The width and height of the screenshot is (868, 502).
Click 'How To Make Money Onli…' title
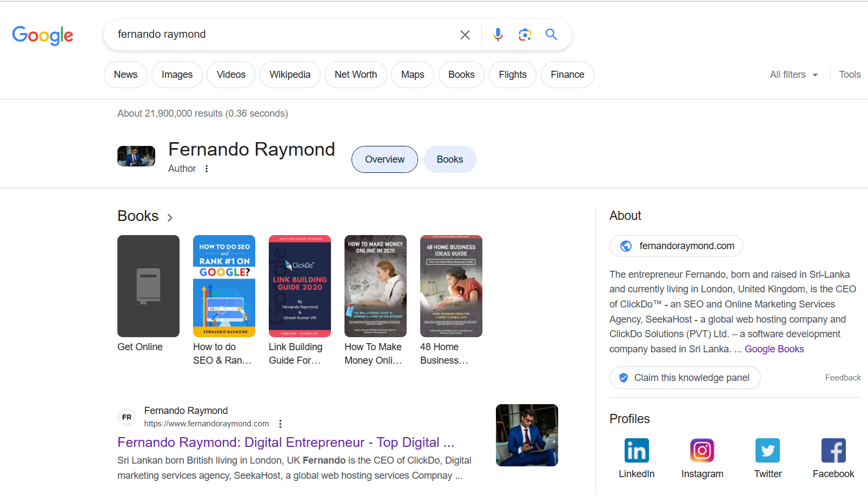coord(373,353)
